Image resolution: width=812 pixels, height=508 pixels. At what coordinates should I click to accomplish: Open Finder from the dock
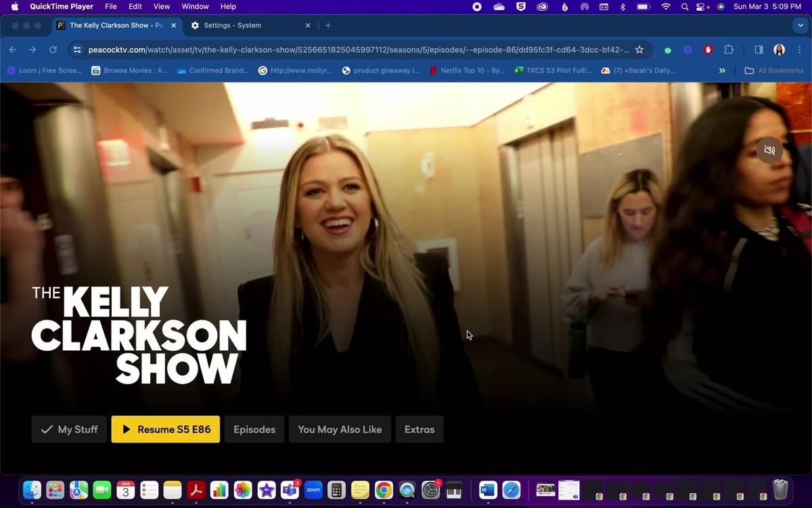tap(32, 490)
